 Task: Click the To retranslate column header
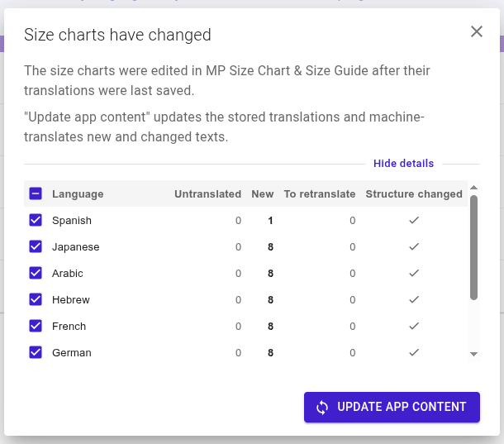tap(320, 194)
